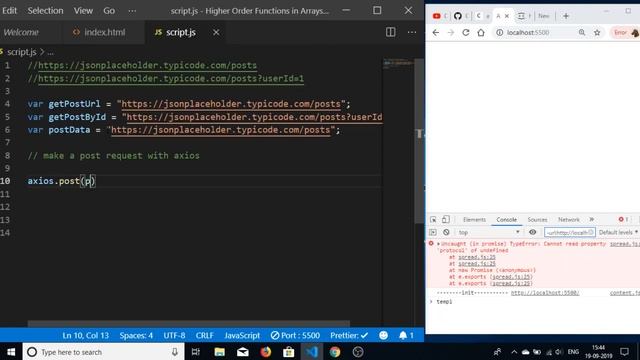Go forward in Chrome
640x360 pixels.
pos(451,33)
